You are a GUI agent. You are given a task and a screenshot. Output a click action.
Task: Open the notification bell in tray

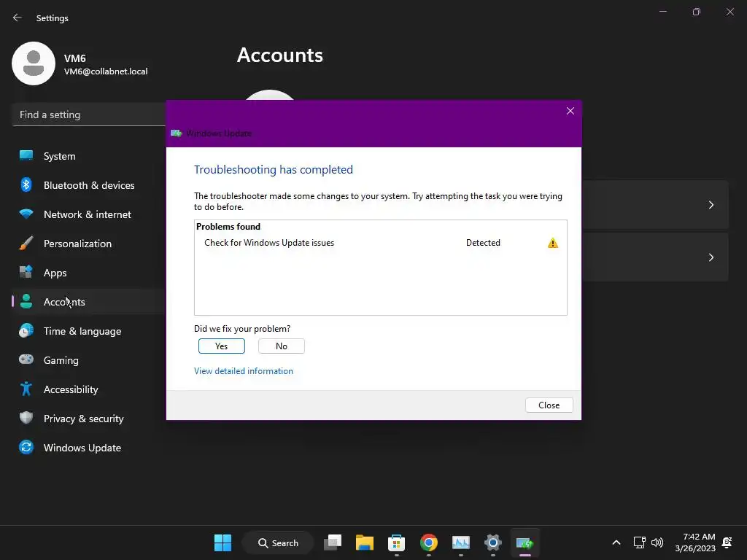pyautogui.click(x=727, y=542)
